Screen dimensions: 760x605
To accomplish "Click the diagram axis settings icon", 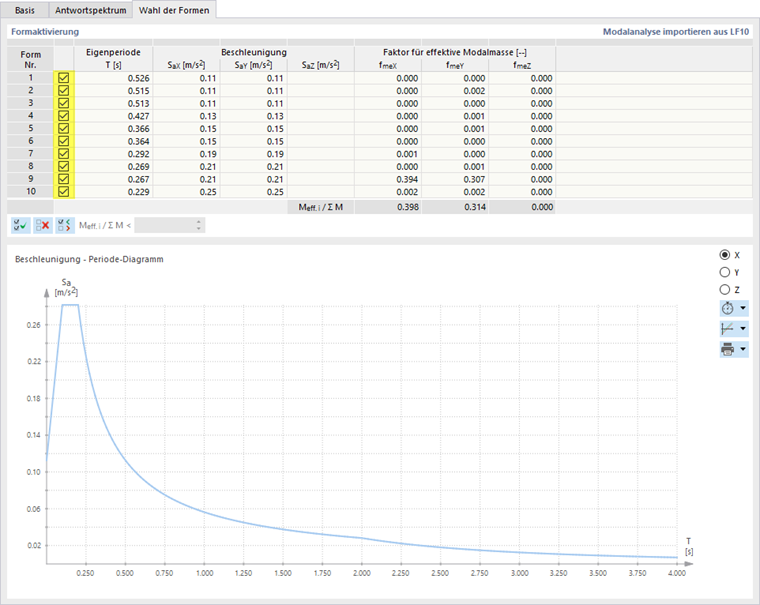I will [728, 329].
